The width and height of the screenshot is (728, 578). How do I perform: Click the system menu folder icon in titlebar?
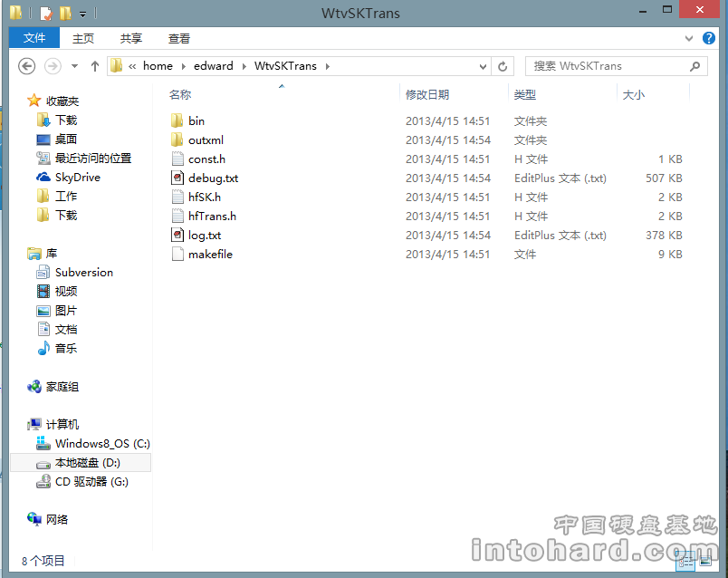[x=16, y=13]
